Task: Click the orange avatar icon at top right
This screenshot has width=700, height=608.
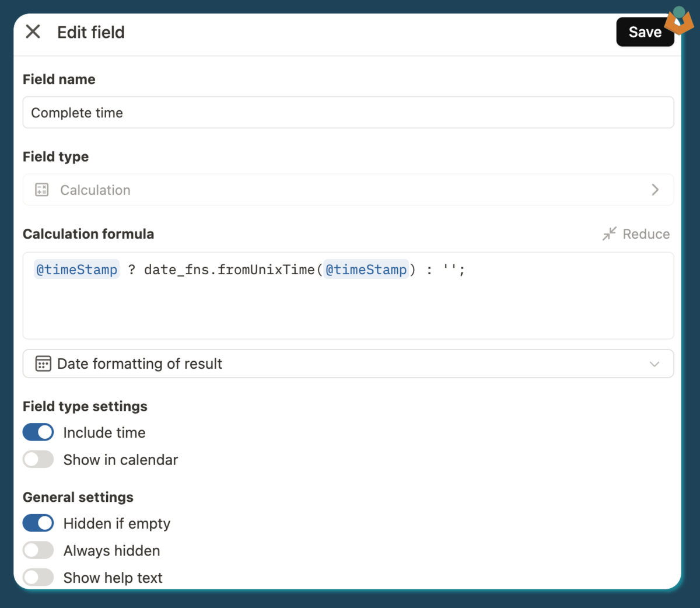Action: click(x=679, y=20)
